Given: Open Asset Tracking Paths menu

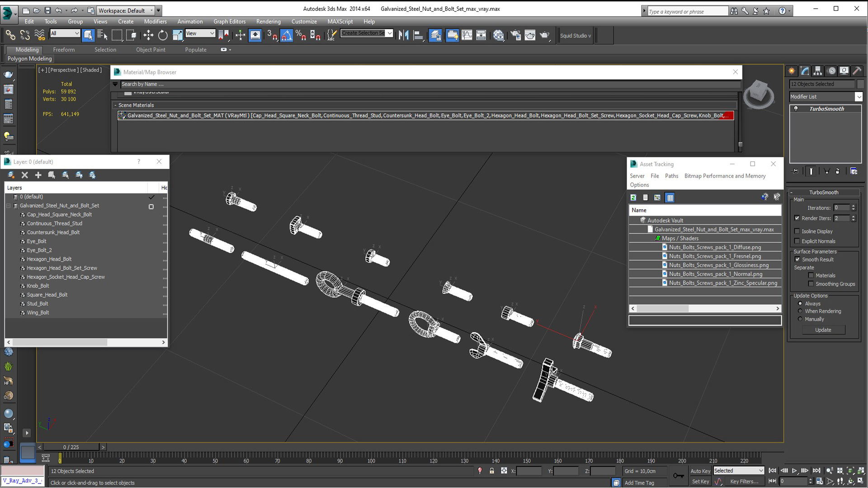Looking at the screenshot, I should 671,176.
